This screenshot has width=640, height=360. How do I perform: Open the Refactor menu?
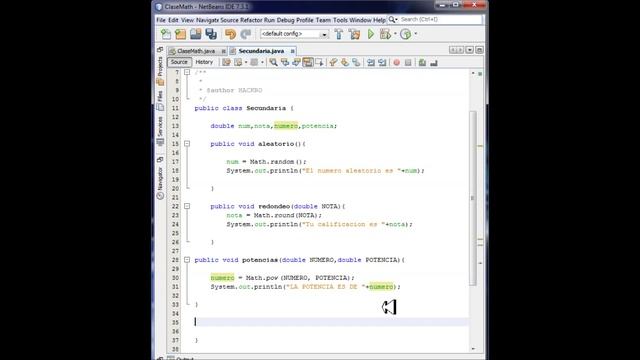pyautogui.click(x=251, y=20)
